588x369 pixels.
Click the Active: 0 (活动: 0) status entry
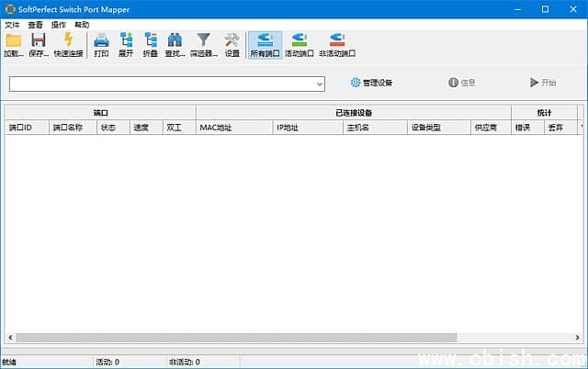[x=107, y=362]
